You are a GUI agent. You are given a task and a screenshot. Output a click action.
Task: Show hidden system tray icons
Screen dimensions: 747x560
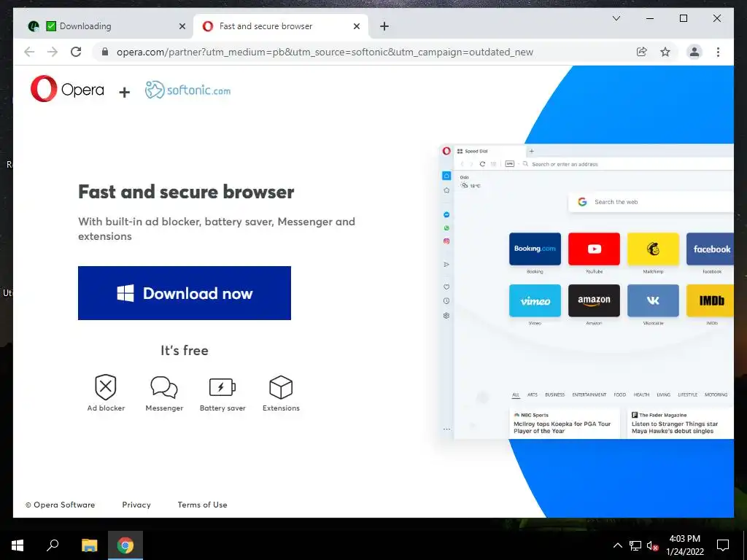tap(617, 545)
